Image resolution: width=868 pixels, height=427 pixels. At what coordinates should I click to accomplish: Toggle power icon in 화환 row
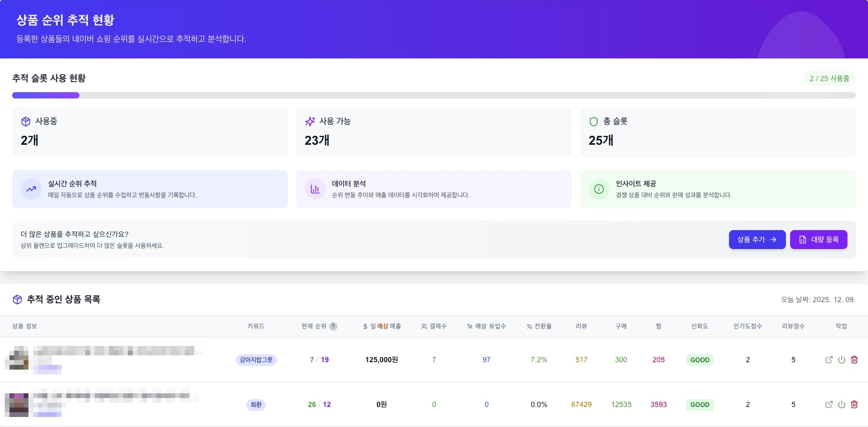click(x=842, y=404)
